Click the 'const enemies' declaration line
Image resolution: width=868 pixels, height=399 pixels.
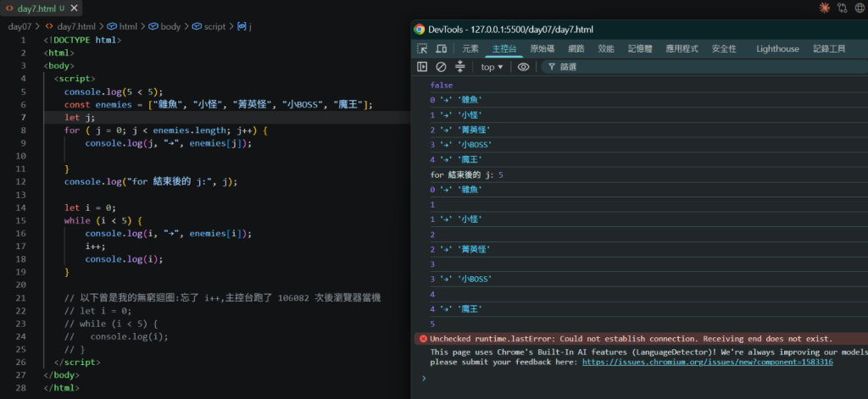click(220, 104)
